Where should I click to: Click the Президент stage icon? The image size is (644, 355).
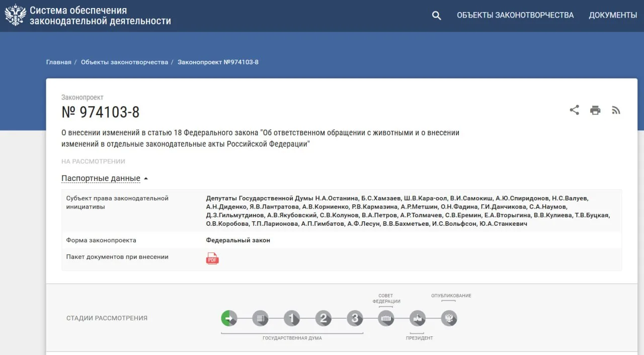(418, 318)
